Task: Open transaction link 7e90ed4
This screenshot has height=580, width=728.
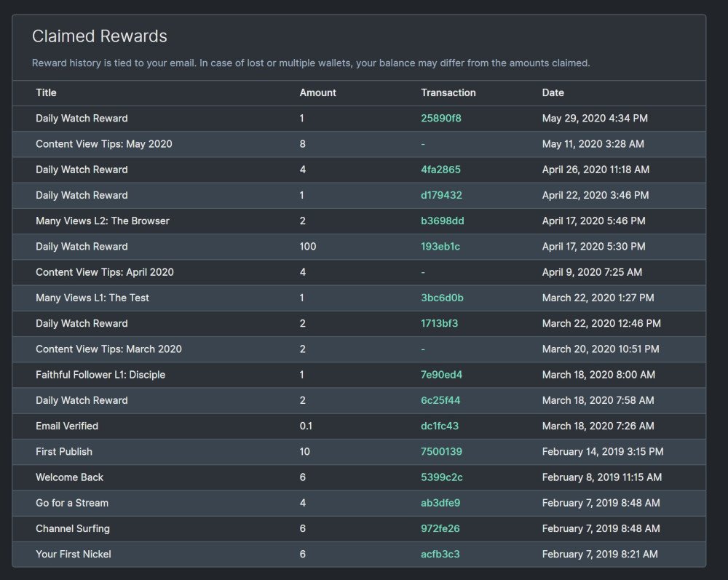Action: click(x=441, y=375)
